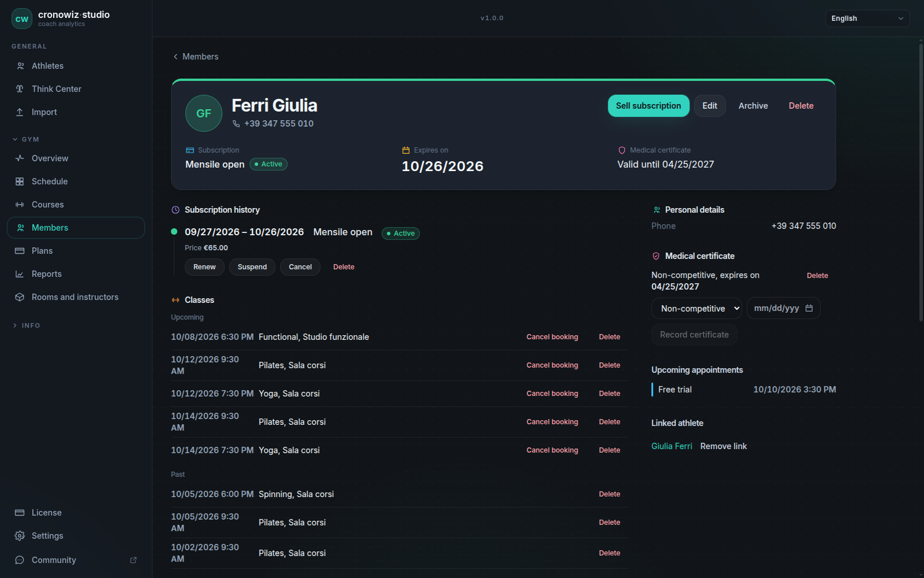924x578 pixels.
Task: Cancel booking for Functional, Studio funzionale
Action: 552,337
